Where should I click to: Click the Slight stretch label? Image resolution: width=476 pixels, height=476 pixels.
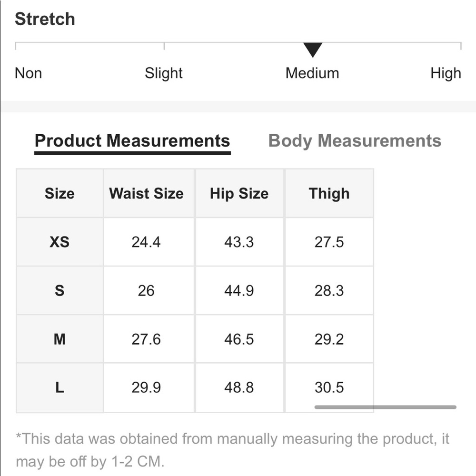click(164, 73)
